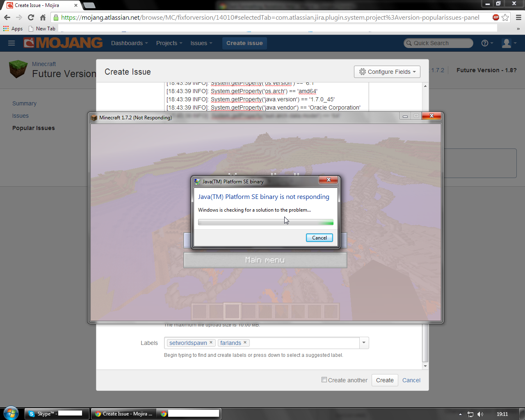Bookmark this page with the star icon
The image size is (525, 420).
(505, 17)
